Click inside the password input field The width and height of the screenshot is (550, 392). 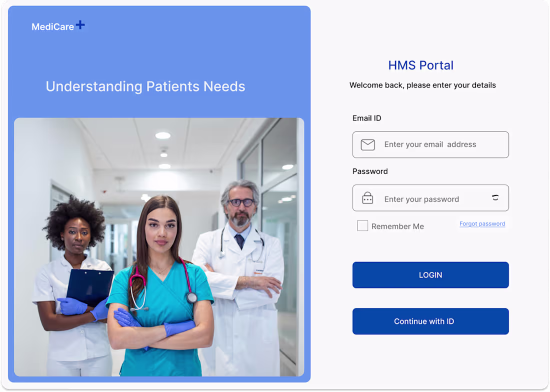[x=430, y=198]
